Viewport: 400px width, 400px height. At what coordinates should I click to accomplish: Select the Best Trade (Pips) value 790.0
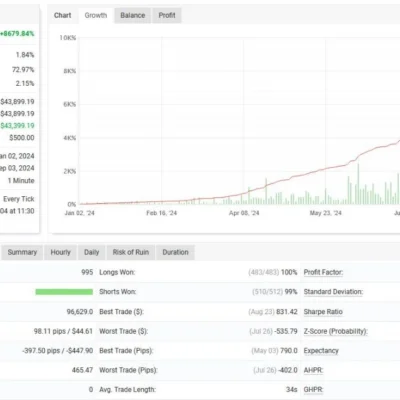pos(289,351)
